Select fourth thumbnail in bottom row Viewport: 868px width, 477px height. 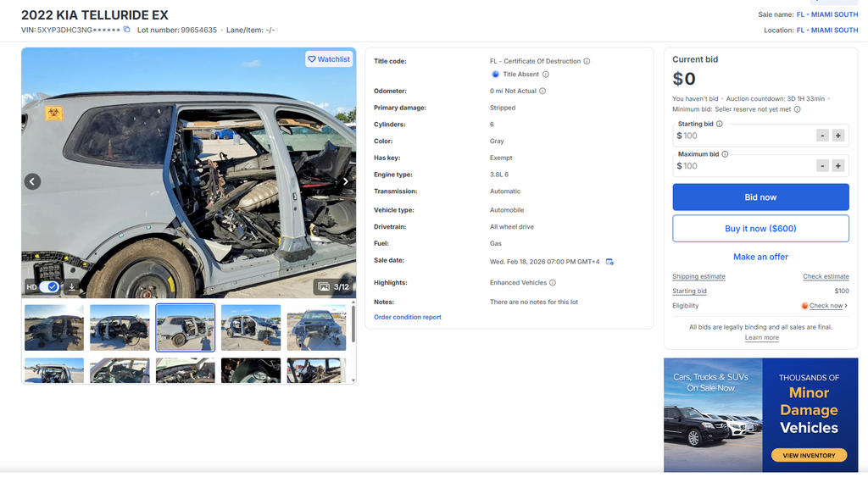point(251,370)
